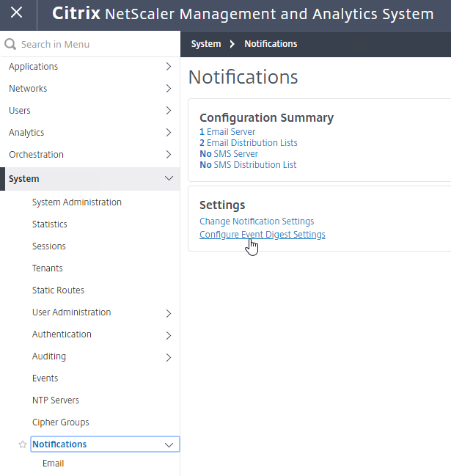This screenshot has height=476, width=451.
Task: Collapse the System section chevron
Action: point(169,178)
